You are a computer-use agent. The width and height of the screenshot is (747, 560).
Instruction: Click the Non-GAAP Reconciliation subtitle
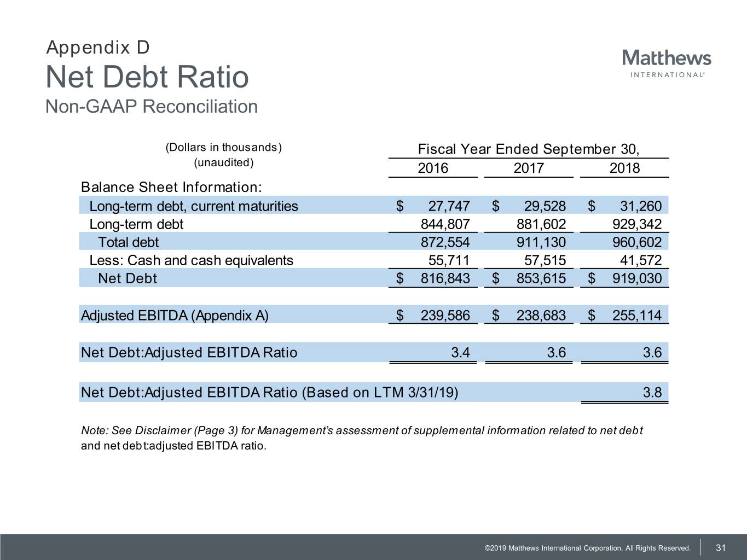(151, 106)
